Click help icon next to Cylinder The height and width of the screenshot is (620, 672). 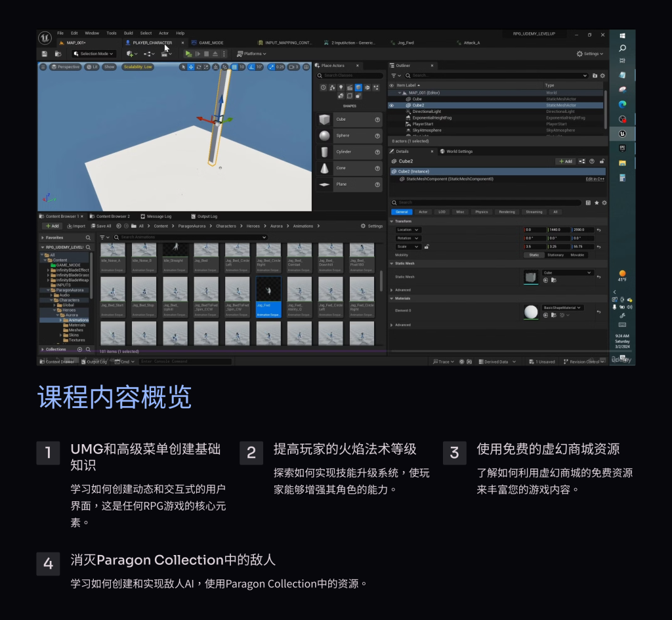point(377,152)
